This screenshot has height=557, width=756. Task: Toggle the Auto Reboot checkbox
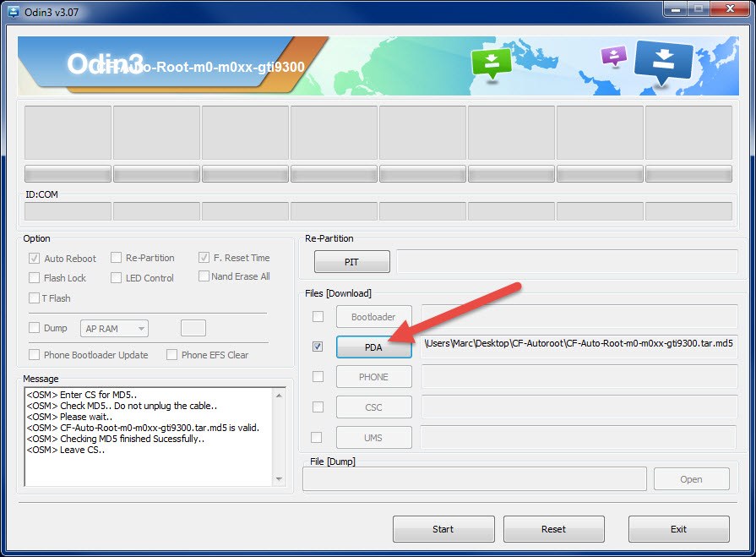click(x=35, y=259)
